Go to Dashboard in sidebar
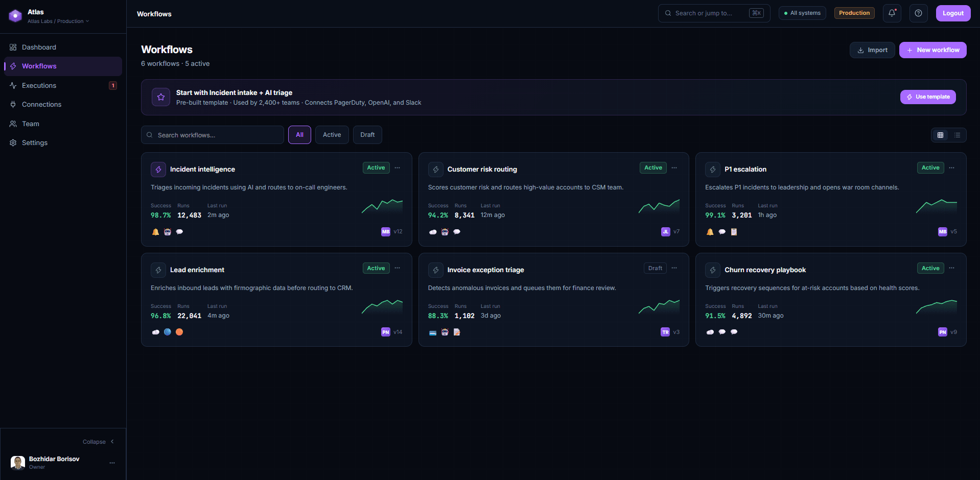 63,47
